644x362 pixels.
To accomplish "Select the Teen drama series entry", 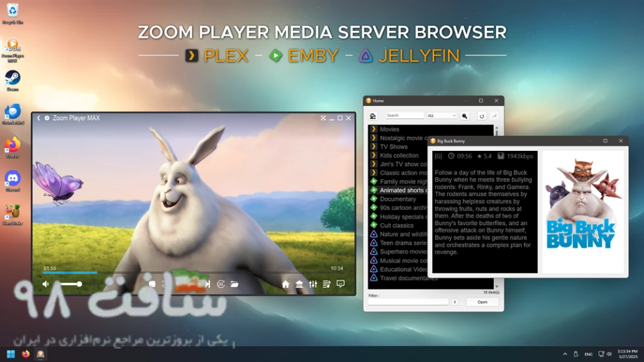I will point(398,243).
